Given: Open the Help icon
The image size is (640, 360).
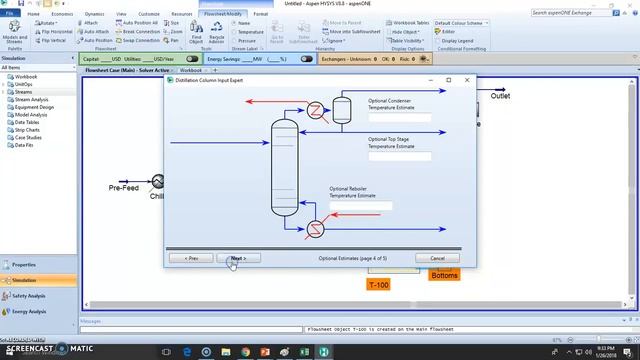Looking at the screenshot, I should 636,13.
